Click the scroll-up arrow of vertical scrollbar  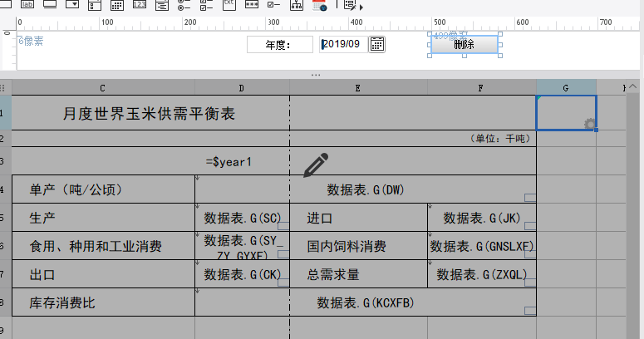point(632,86)
